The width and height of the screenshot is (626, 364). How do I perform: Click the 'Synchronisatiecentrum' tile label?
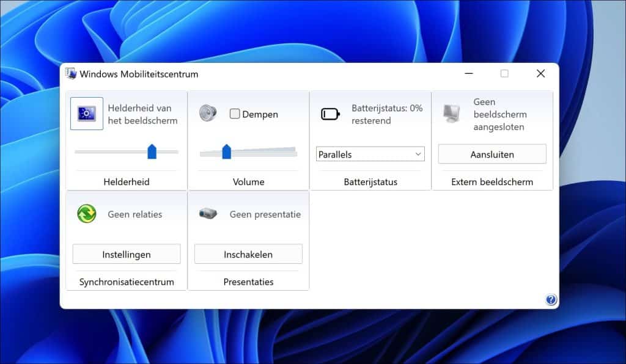pos(127,282)
